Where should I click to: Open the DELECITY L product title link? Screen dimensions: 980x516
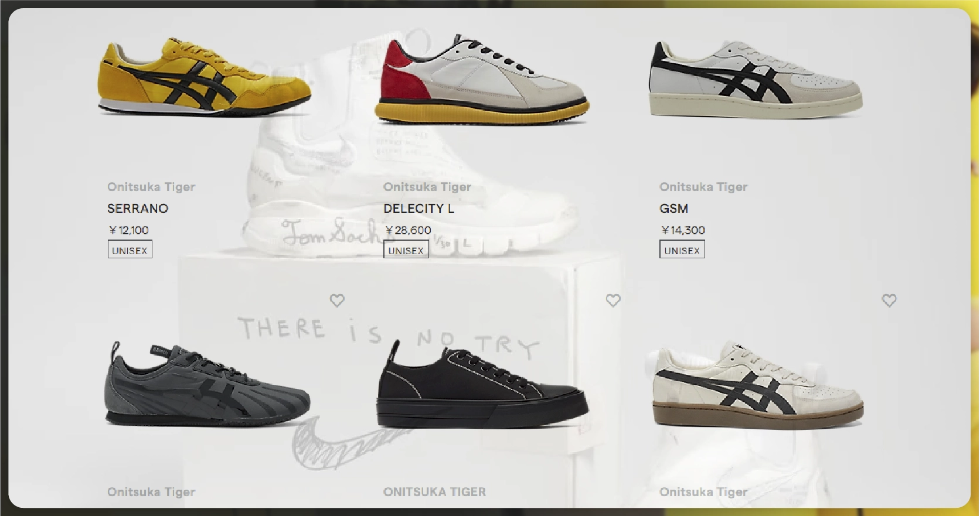tap(418, 209)
